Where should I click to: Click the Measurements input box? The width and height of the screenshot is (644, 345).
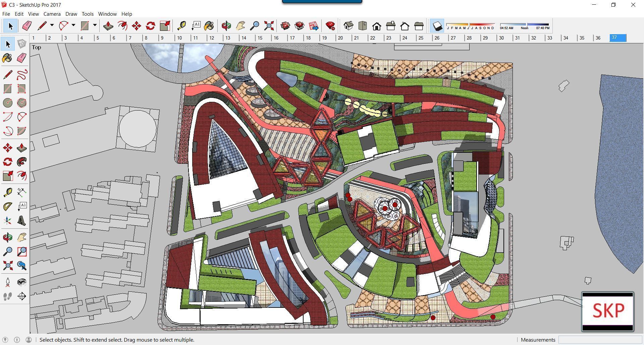pyautogui.click(x=600, y=340)
